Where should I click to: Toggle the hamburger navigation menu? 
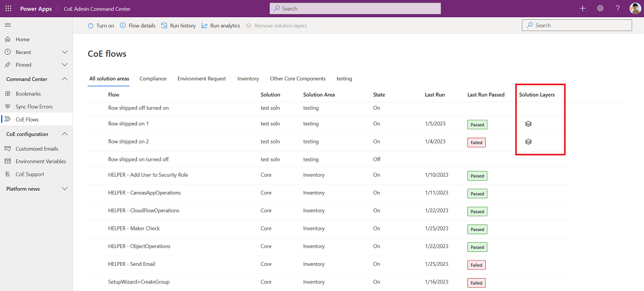click(8, 25)
